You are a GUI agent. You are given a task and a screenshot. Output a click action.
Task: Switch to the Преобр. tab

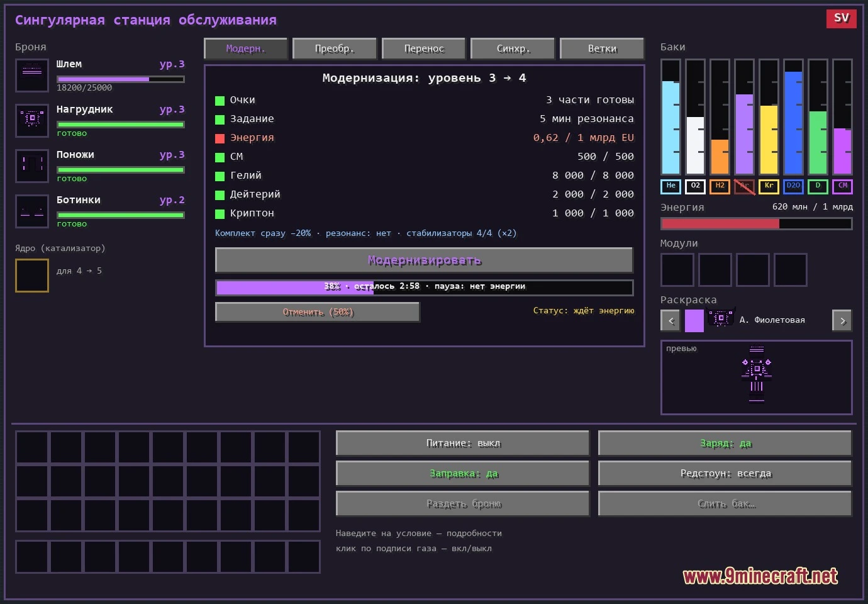point(335,48)
